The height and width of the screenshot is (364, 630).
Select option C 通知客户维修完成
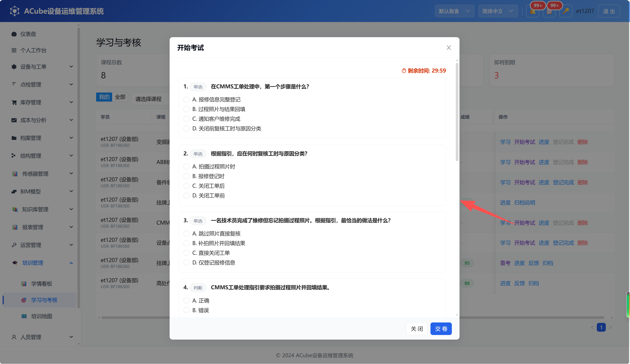[x=187, y=119]
